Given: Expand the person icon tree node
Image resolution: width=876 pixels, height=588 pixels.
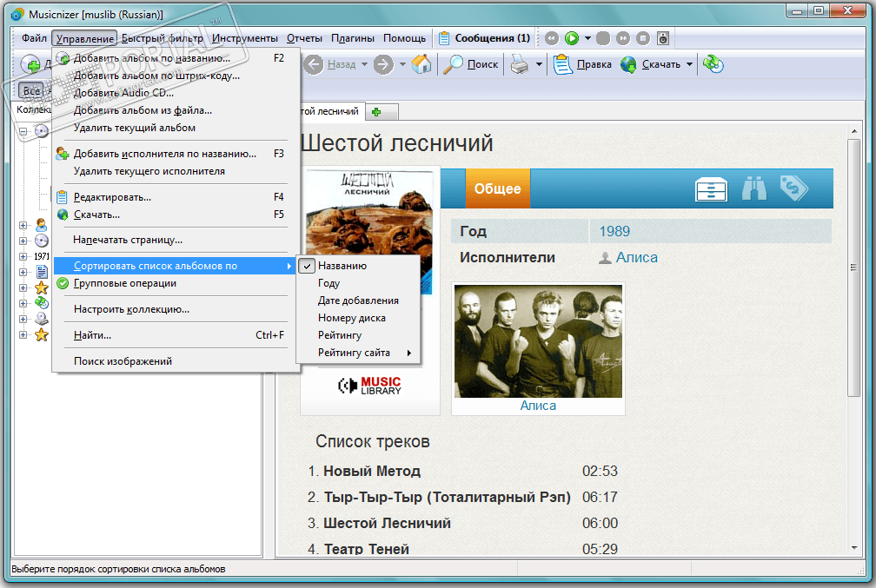Looking at the screenshot, I should click(x=23, y=225).
